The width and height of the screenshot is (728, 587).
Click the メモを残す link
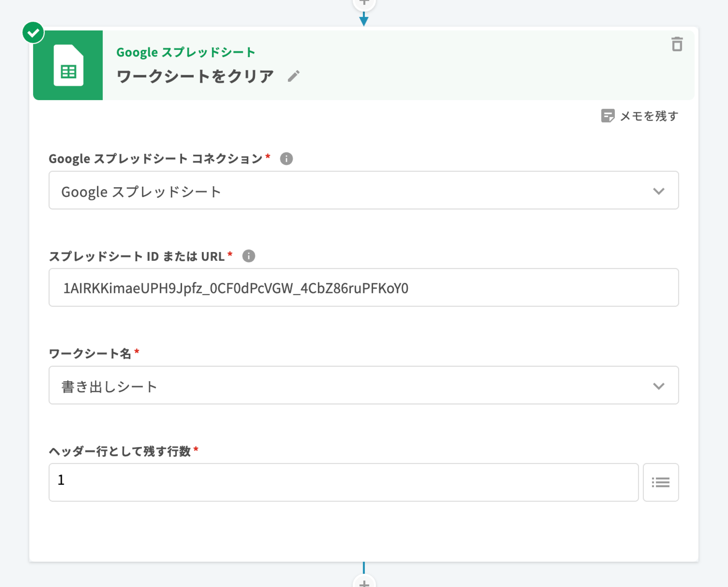(x=649, y=116)
